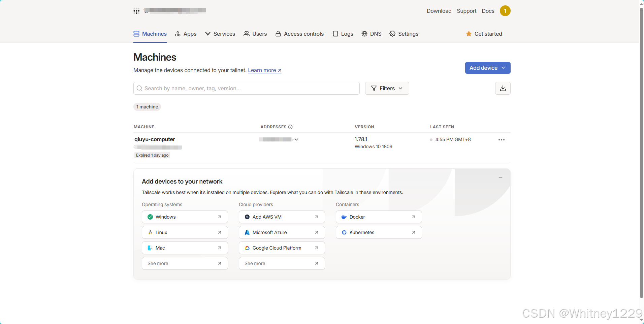
Task: Open the Add AWS VM option
Action: click(282, 217)
